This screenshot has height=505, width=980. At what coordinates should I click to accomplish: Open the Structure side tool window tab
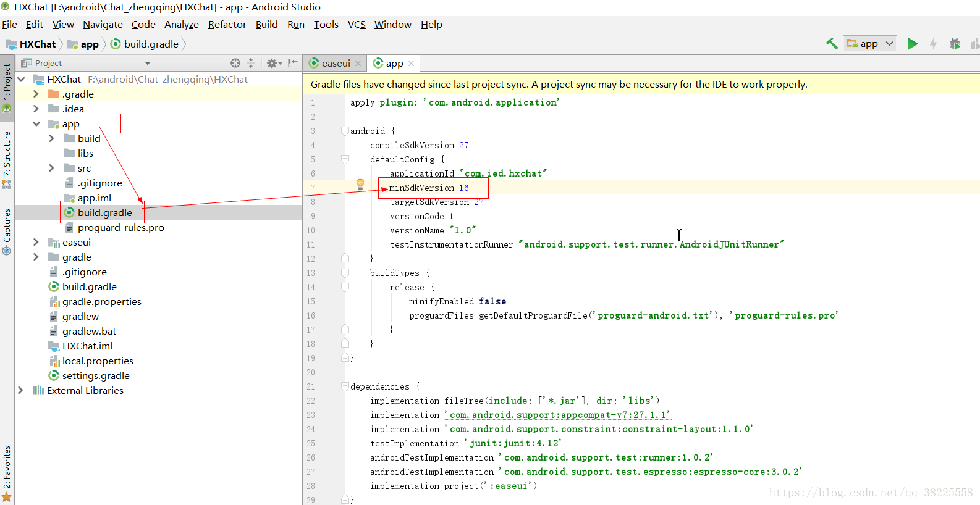(x=7, y=159)
